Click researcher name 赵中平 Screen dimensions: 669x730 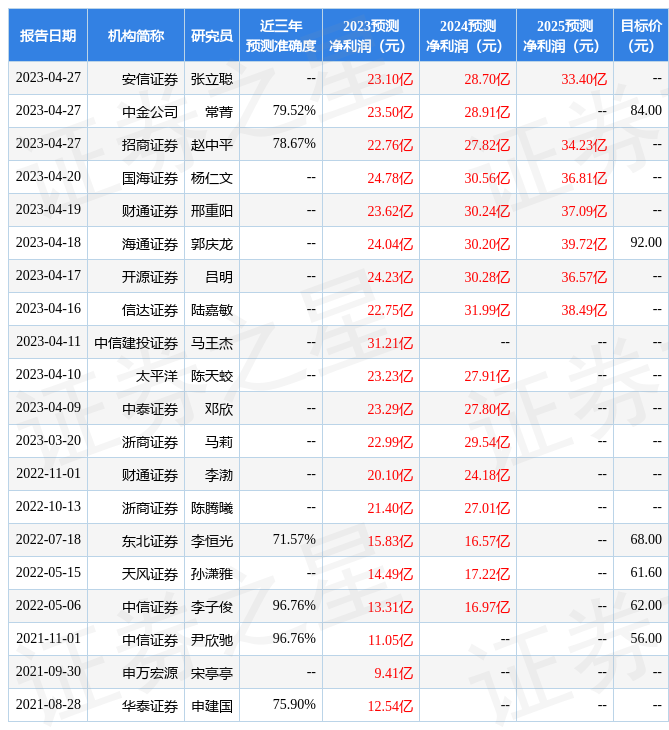(212, 145)
